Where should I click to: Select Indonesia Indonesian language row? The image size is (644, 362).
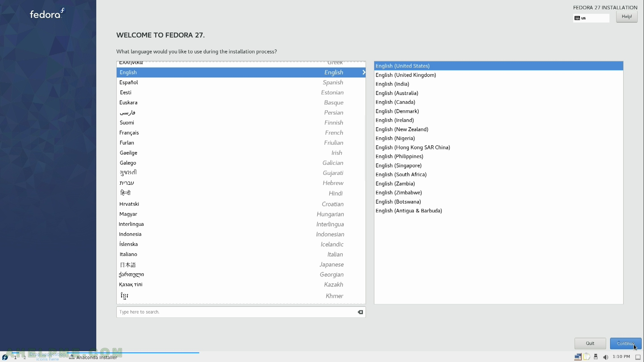pyautogui.click(x=241, y=234)
